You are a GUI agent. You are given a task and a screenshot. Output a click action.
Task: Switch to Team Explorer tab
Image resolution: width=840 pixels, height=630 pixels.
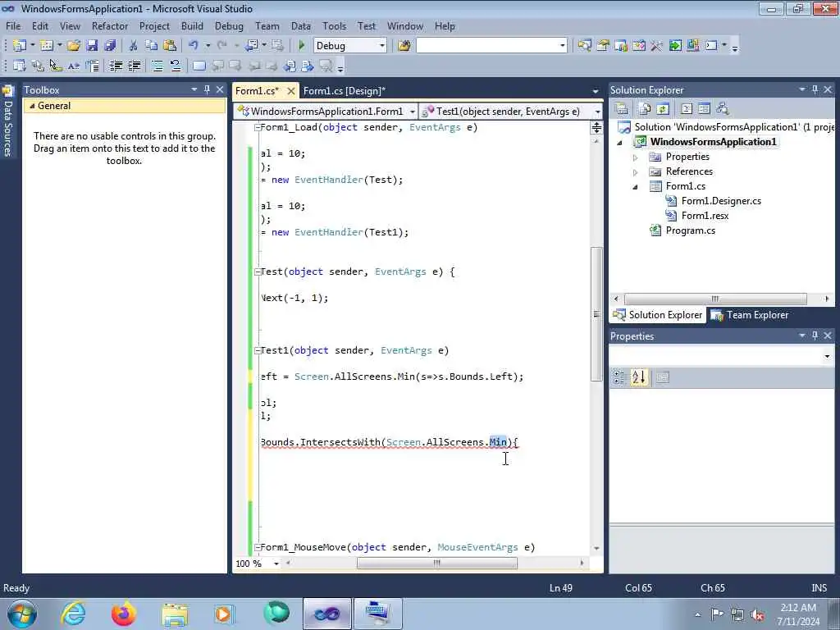[750, 315]
